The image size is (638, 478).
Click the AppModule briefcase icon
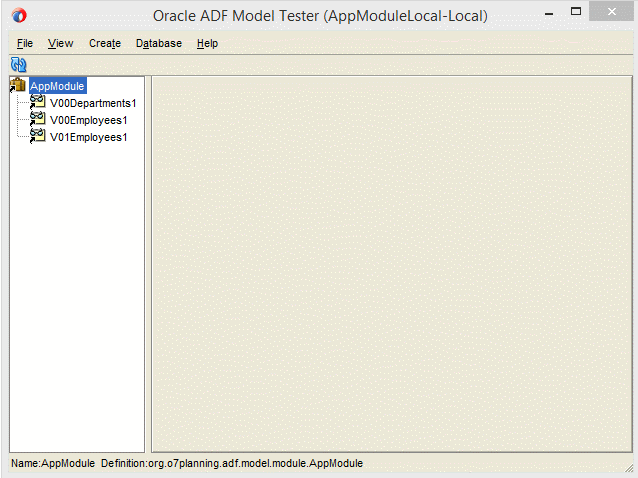tap(17, 85)
